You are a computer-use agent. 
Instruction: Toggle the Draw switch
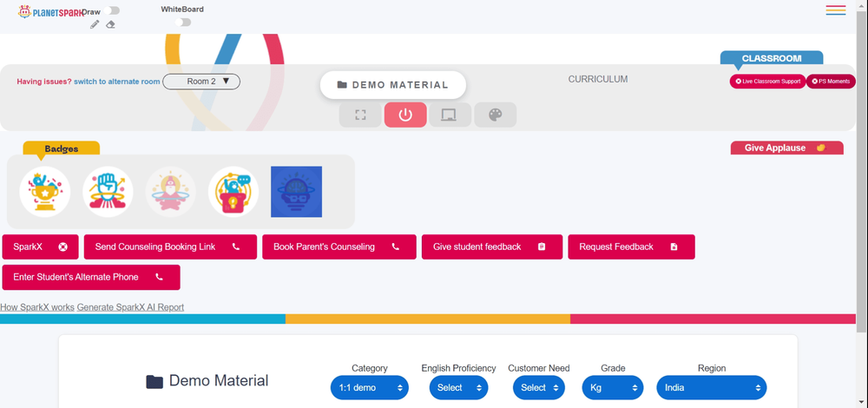coord(112,10)
